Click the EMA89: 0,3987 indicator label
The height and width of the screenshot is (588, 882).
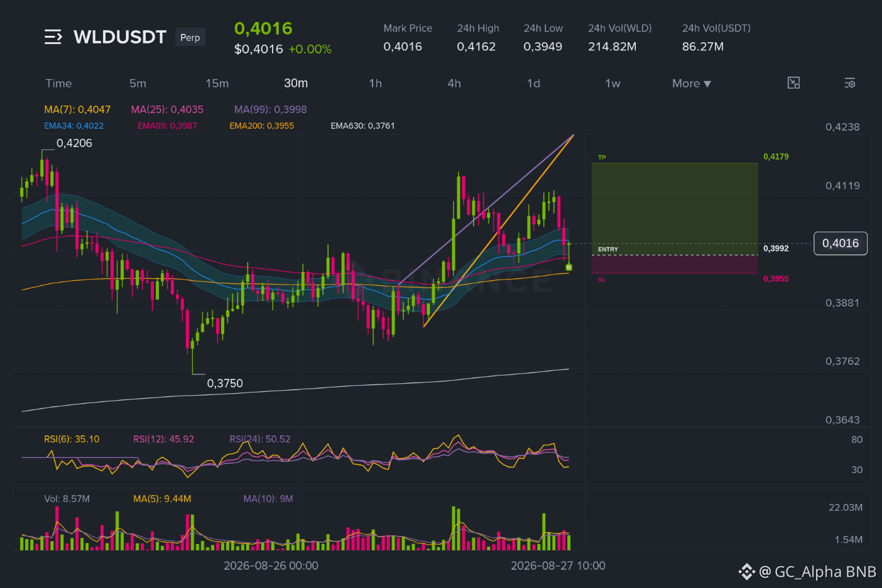point(167,126)
